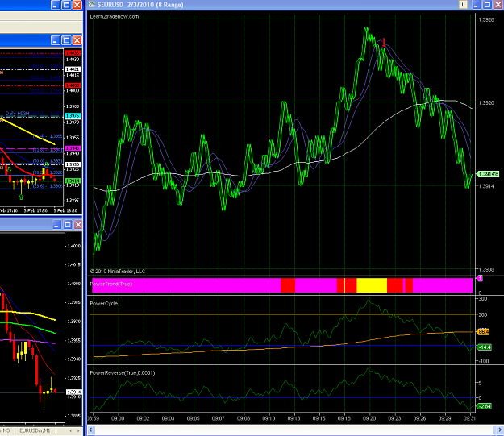The width and height of the screenshot is (504, 436).
Task: Click the green -14.4 PowerCycle value marker
Action: (485, 347)
